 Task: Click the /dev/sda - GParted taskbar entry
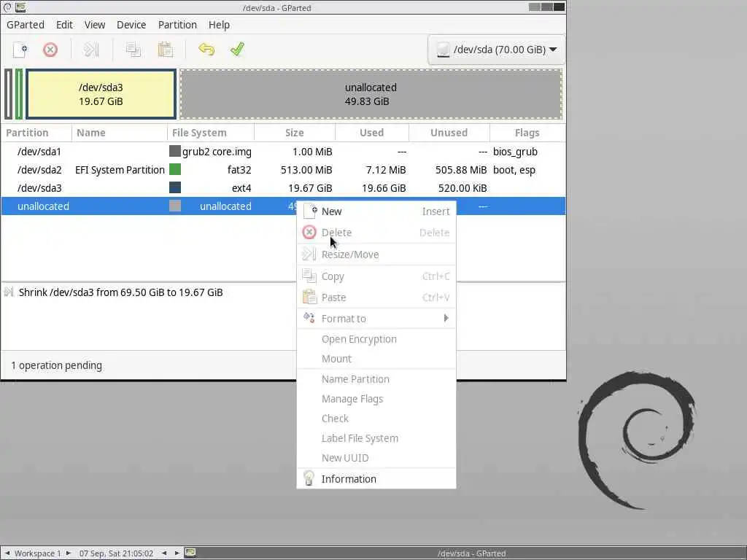(x=472, y=553)
